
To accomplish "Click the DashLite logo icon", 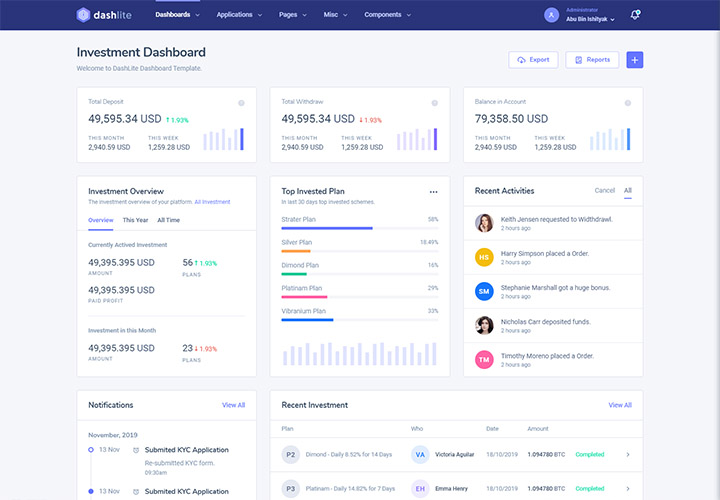I will point(84,15).
